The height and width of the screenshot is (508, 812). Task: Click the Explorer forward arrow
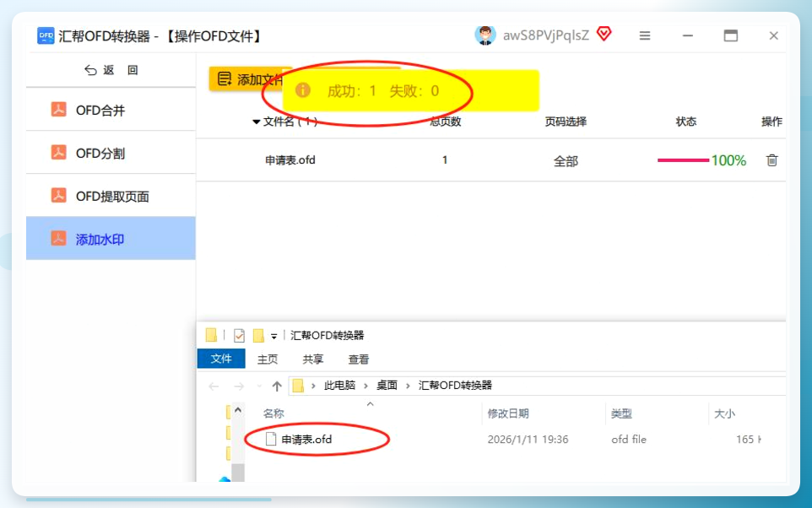pos(239,386)
